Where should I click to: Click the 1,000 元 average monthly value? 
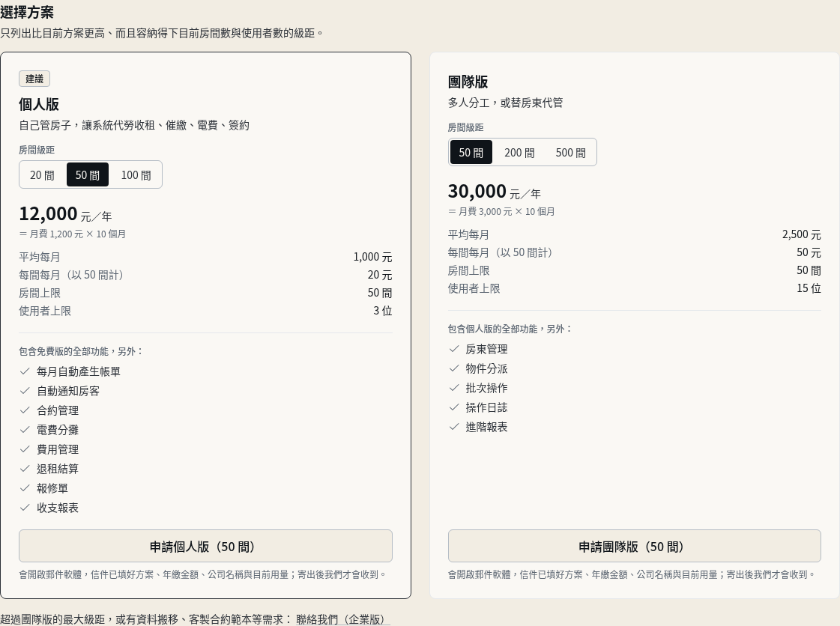(x=373, y=257)
